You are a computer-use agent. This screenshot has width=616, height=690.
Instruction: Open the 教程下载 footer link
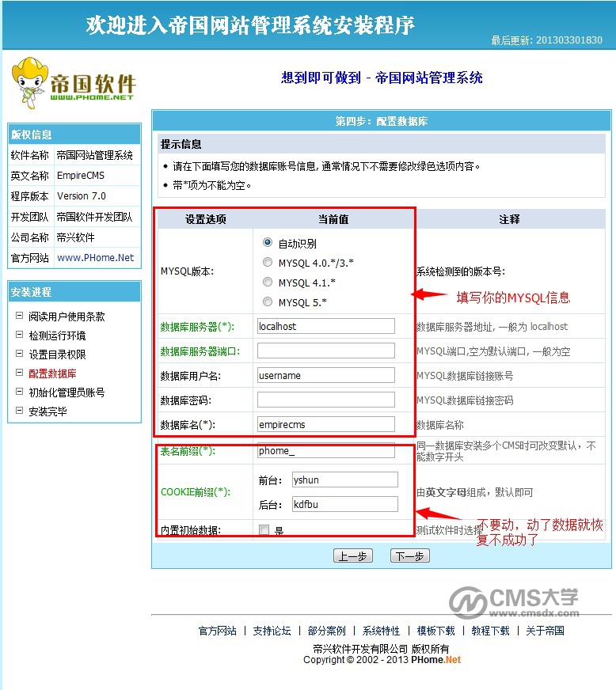point(490,631)
